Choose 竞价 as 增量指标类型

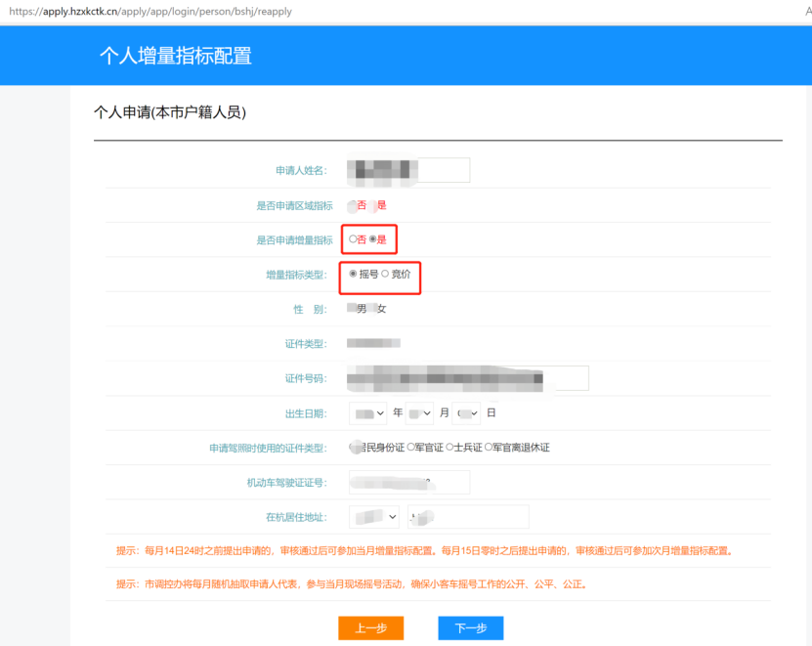pos(385,275)
